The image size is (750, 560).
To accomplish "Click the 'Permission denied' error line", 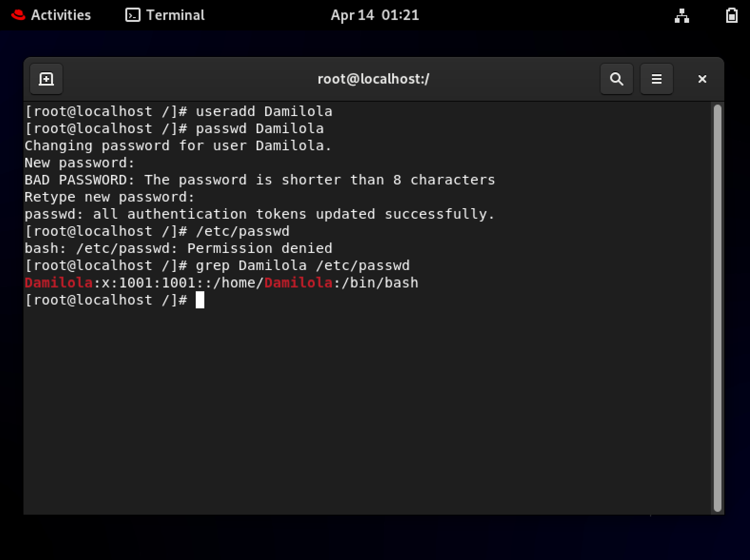I will [178, 248].
